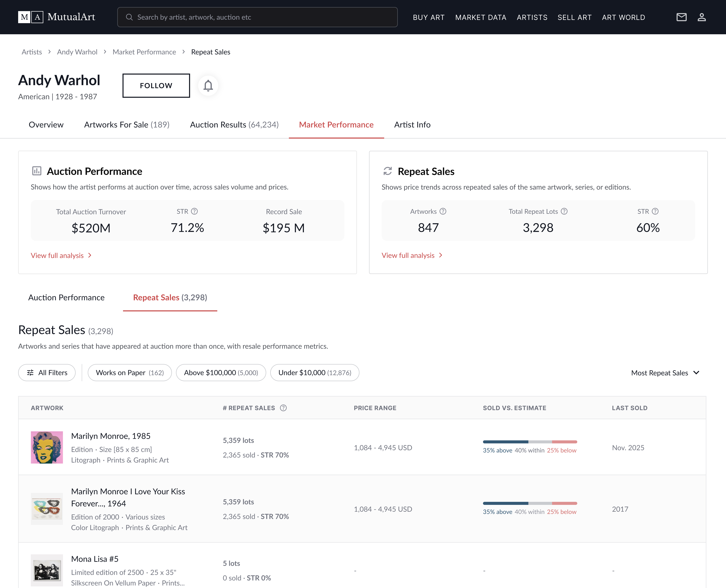726x588 pixels.
Task: View full analysis of Auction Performance
Action: (61, 255)
